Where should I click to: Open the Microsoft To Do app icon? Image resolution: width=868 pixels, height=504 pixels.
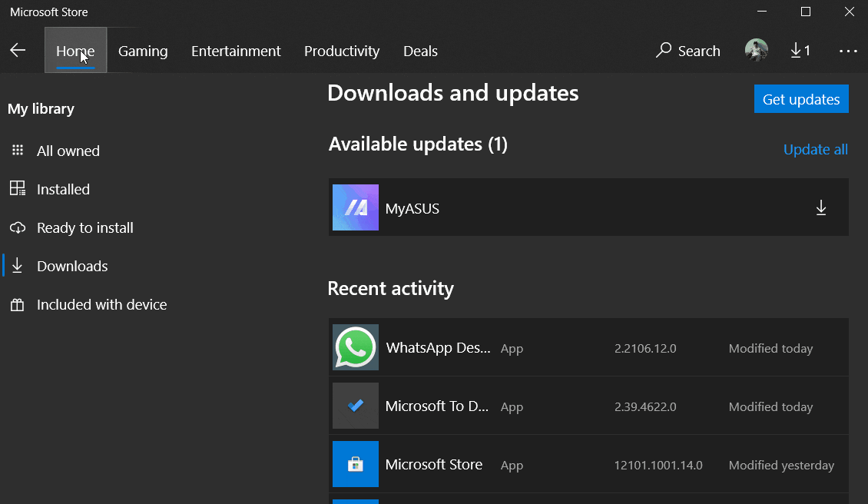click(355, 406)
